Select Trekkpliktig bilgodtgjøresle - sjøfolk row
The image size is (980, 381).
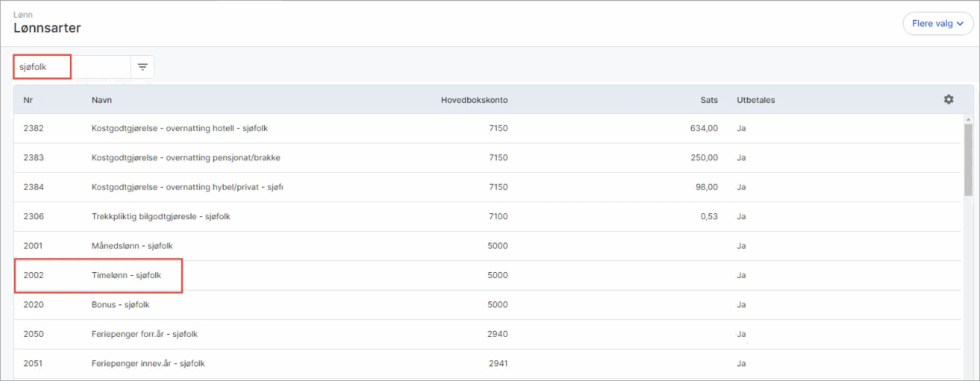point(489,217)
